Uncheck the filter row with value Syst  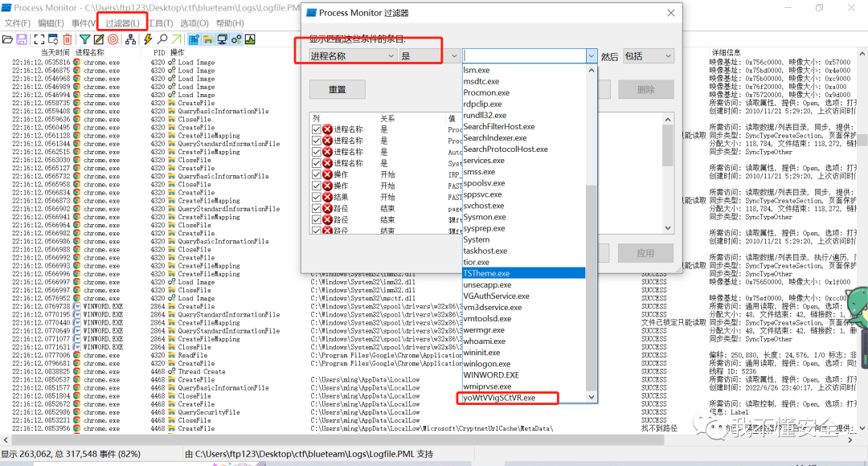coord(317,163)
